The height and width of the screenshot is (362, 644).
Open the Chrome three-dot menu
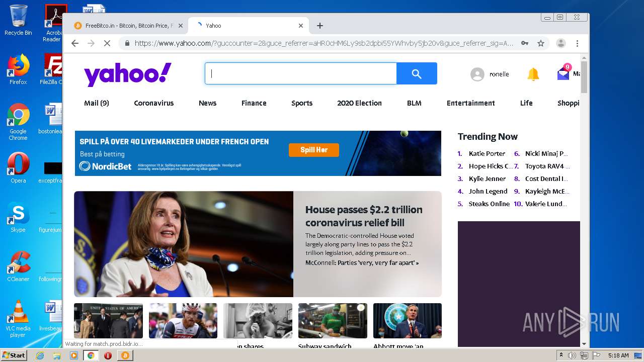pos(578,43)
